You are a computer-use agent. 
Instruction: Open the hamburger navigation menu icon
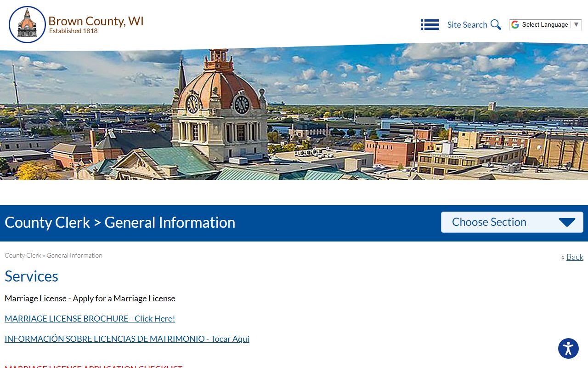tap(430, 25)
